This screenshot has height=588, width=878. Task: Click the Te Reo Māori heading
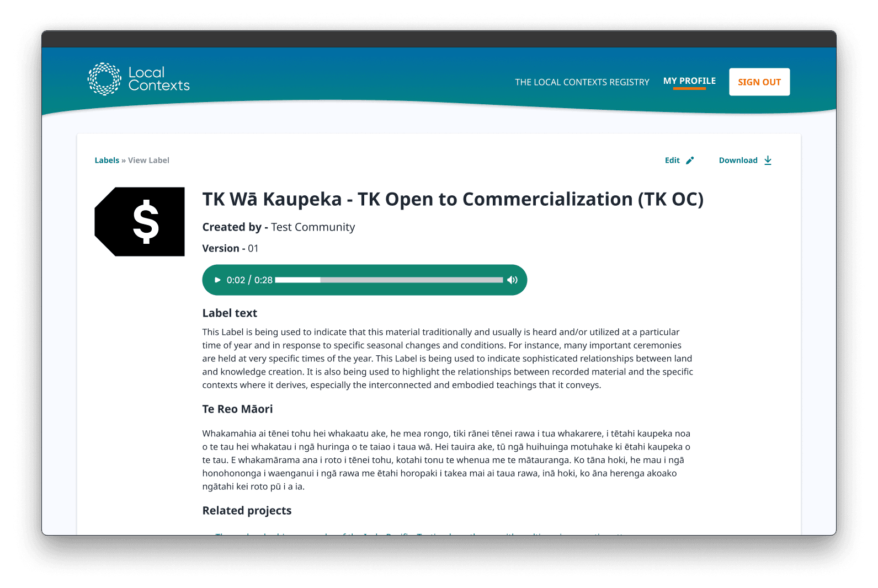point(237,409)
